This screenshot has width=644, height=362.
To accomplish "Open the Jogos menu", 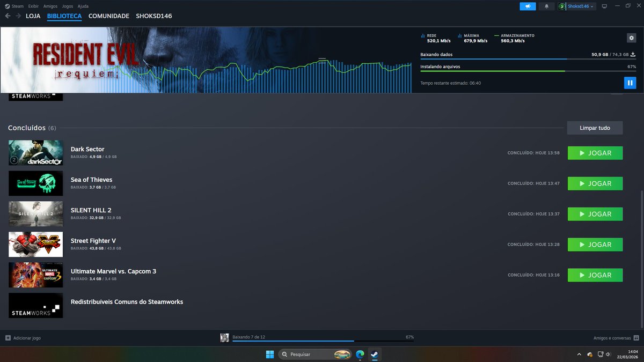I will [68, 6].
